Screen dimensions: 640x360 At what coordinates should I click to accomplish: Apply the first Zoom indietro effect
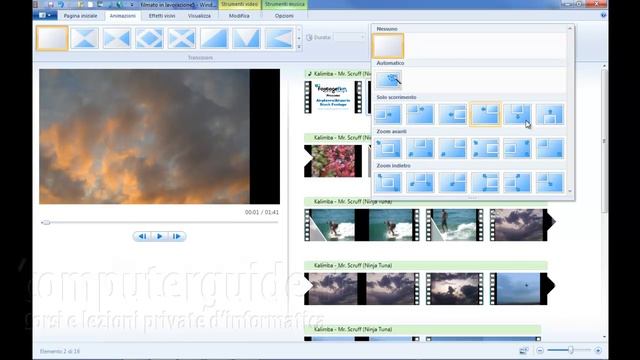click(388, 182)
